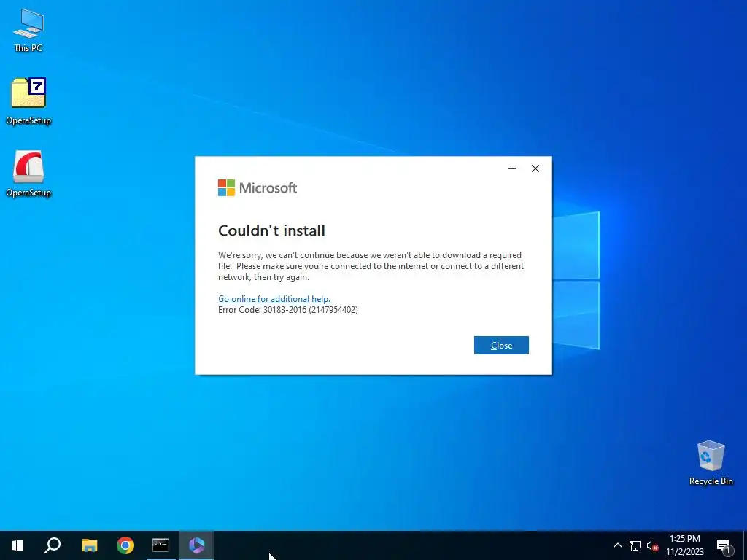
Task: Open the Windows Start menu
Action: click(18, 545)
